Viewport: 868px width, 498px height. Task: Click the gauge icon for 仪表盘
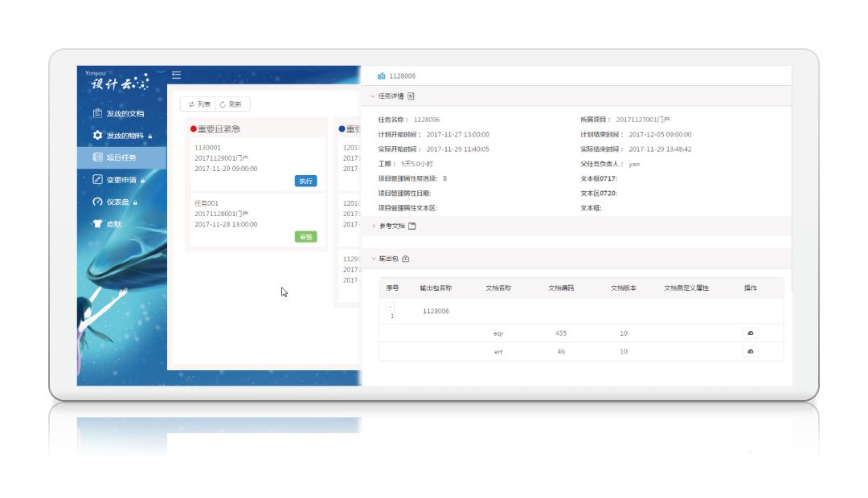(x=98, y=202)
